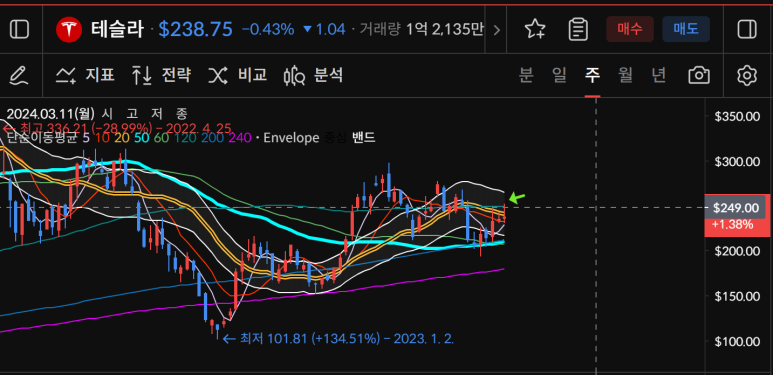Toggle the left sidebar panel icon
773x375 pixels.
tap(20, 30)
